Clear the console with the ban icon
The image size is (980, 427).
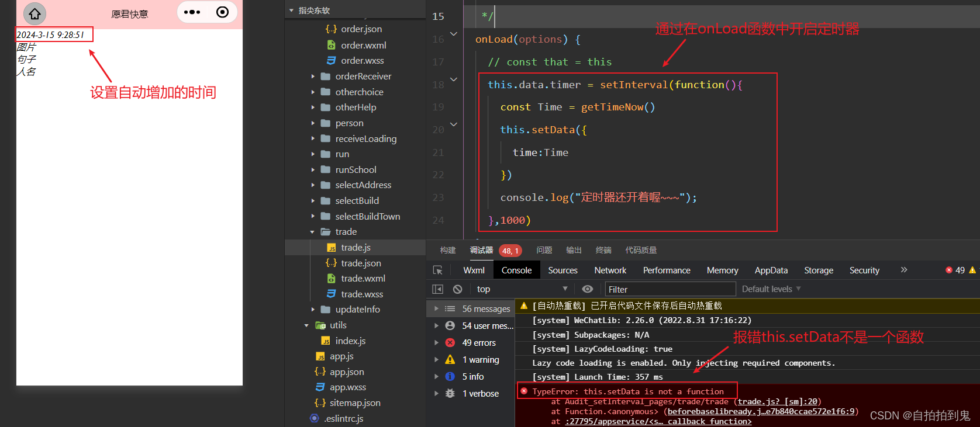[x=457, y=289]
